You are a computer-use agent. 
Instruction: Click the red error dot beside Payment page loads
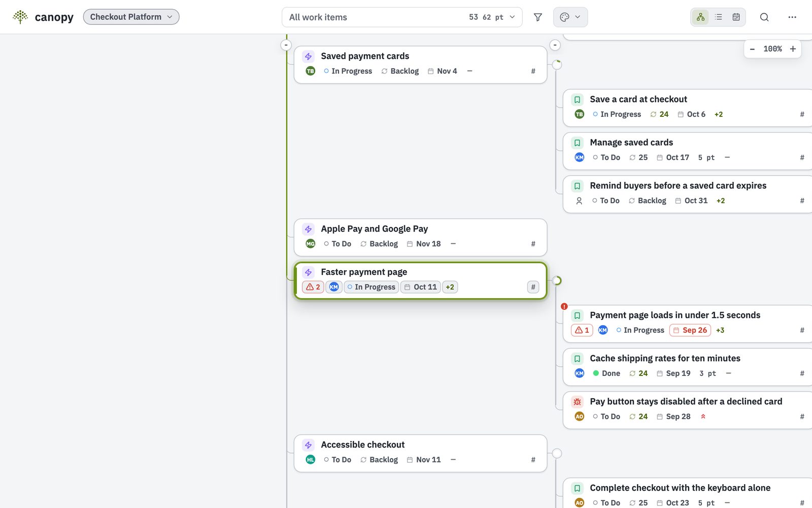[x=564, y=306]
